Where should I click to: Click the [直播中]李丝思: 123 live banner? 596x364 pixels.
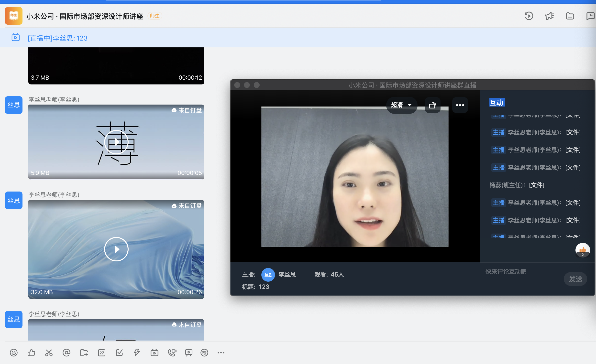(57, 38)
